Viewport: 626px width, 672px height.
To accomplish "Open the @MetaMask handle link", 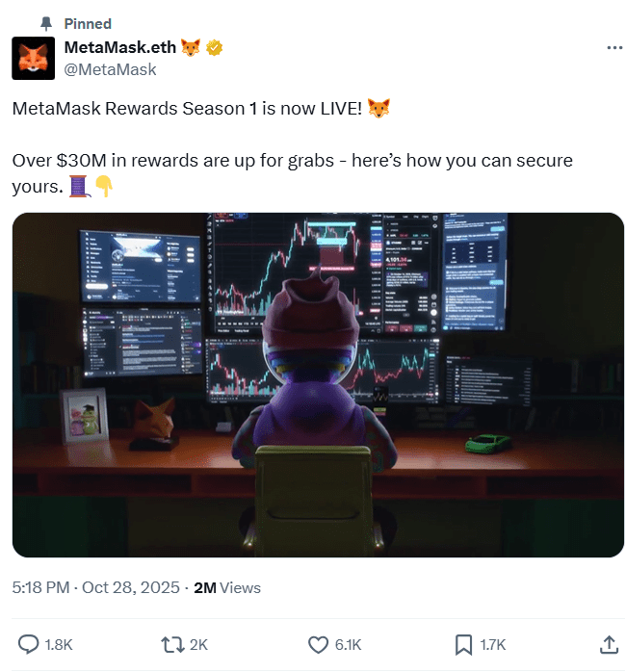I will pyautogui.click(x=110, y=69).
